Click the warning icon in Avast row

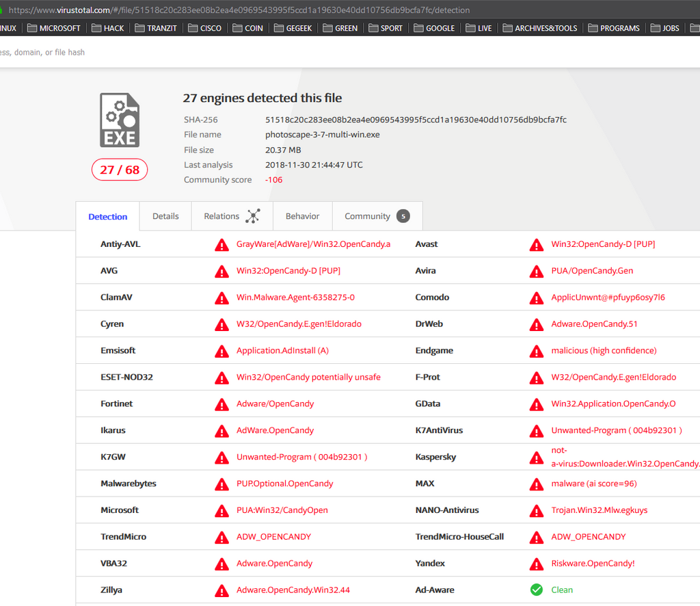click(x=536, y=245)
